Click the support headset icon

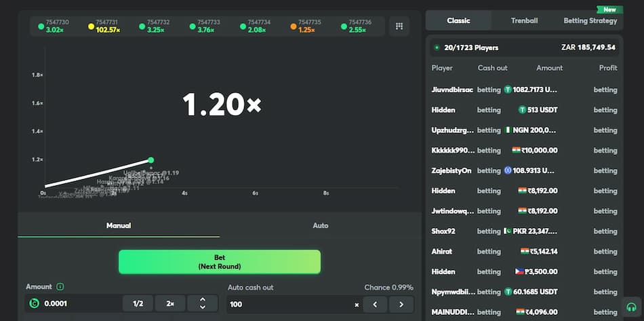pyautogui.click(x=631, y=307)
